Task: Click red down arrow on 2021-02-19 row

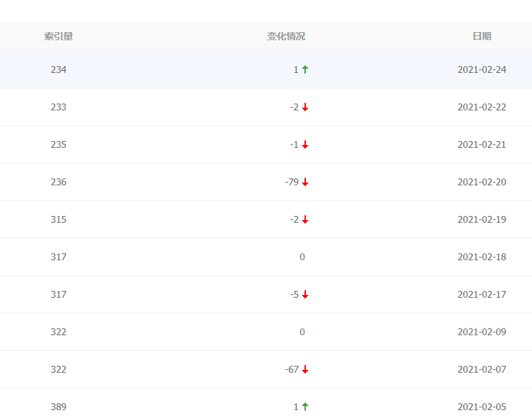Action: click(x=305, y=219)
